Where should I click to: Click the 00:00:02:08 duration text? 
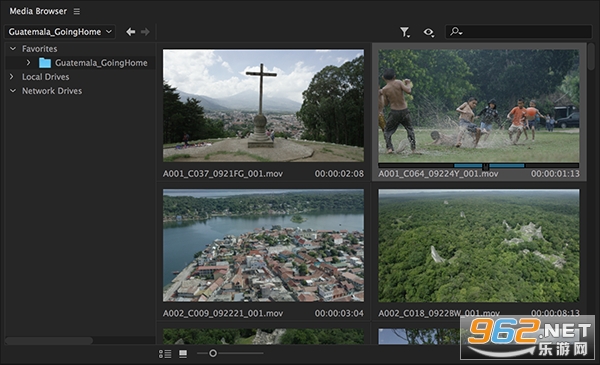click(x=339, y=174)
